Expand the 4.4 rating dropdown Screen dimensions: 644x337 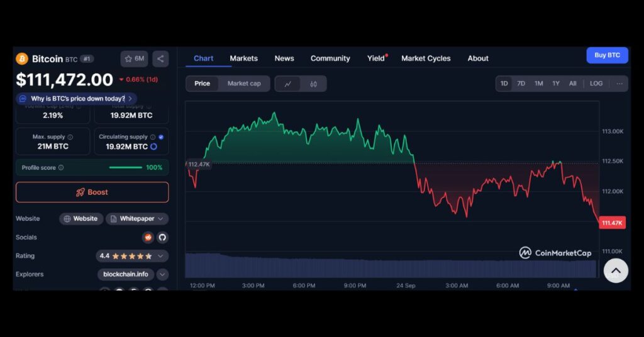pos(160,256)
